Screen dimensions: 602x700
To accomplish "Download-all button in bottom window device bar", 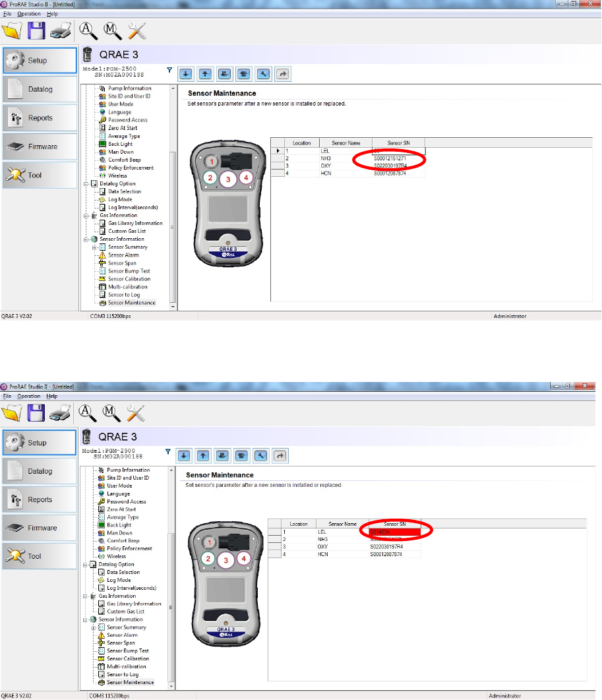I will (x=222, y=456).
